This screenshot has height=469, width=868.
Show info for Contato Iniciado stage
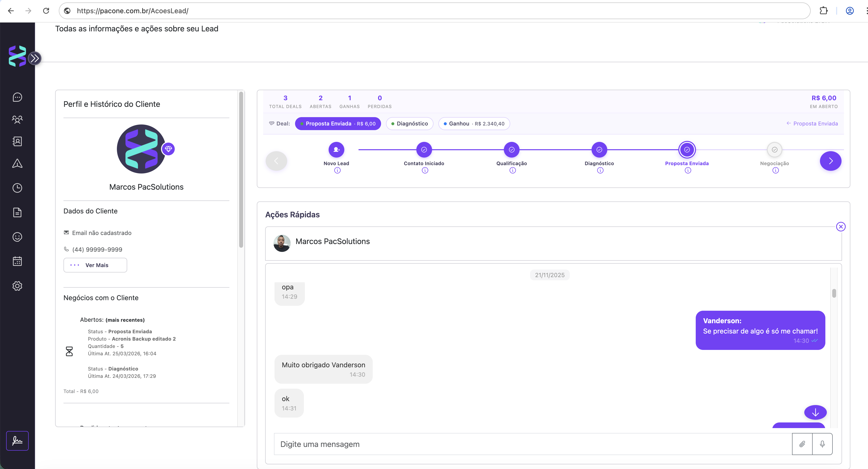point(425,171)
